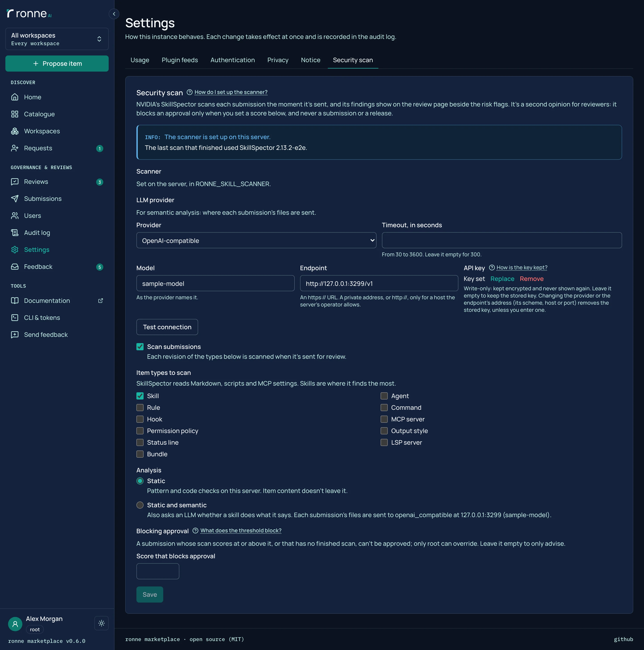The image size is (644, 650).
Task: Open Feedback in the sidebar
Action: pos(57,267)
